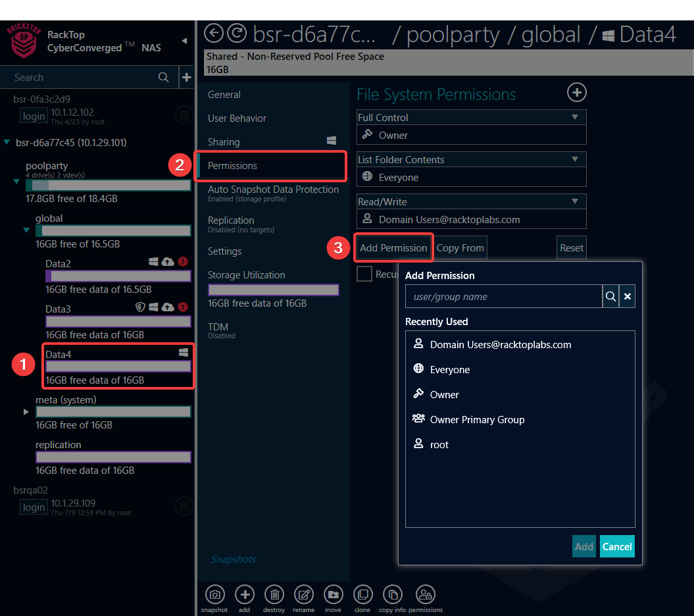Image resolution: width=694 pixels, height=616 pixels.
Task: Cancel the Add Permission dialog
Action: (616, 546)
